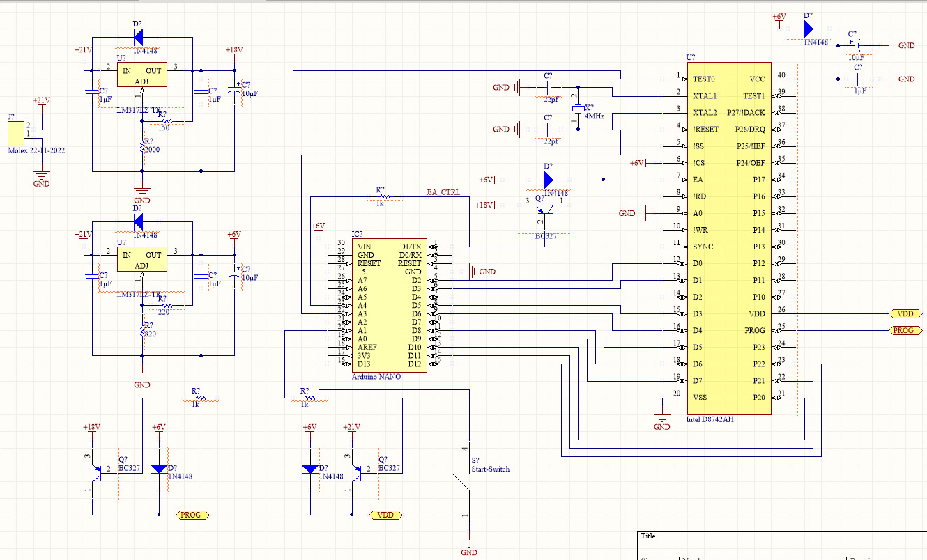The height and width of the screenshot is (560, 927).
Task: Click the !RESET pin label on Intel chip
Action: pyautogui.click(x=705, y=130)
